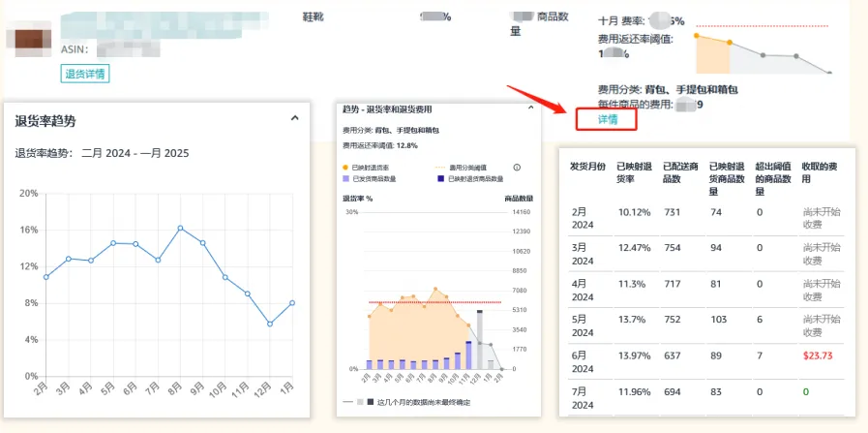Click the 13.7% return rate cell

632,320
